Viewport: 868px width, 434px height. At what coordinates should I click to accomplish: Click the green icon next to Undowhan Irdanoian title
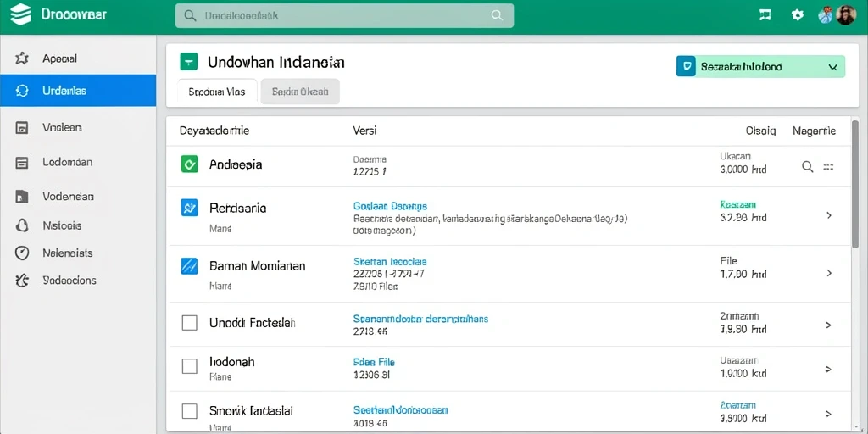coord(189,62)
